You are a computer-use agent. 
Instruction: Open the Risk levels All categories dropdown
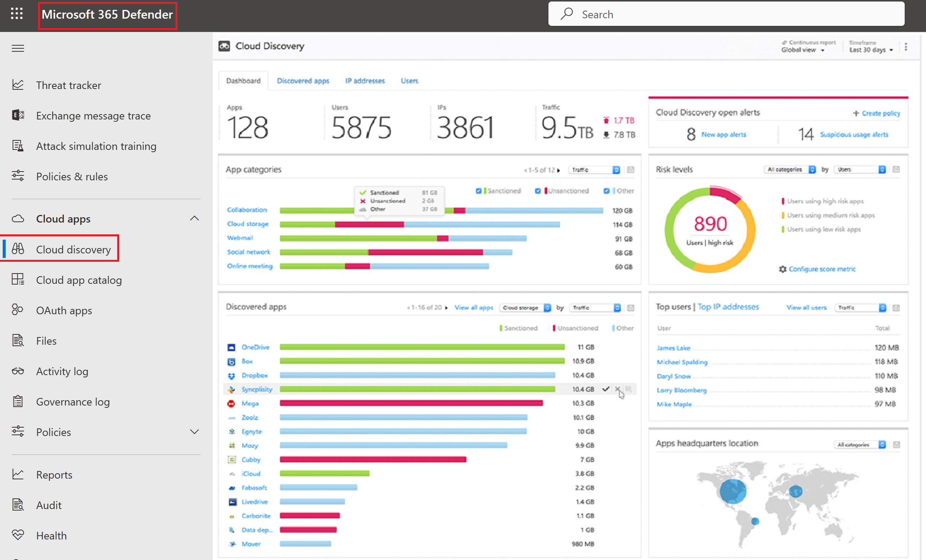click(x=790, y=169)
